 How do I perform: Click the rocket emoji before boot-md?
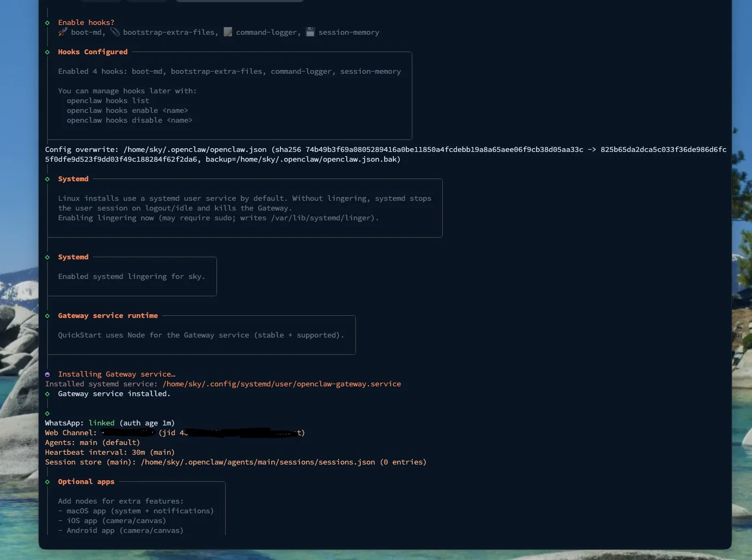point(62,32)
